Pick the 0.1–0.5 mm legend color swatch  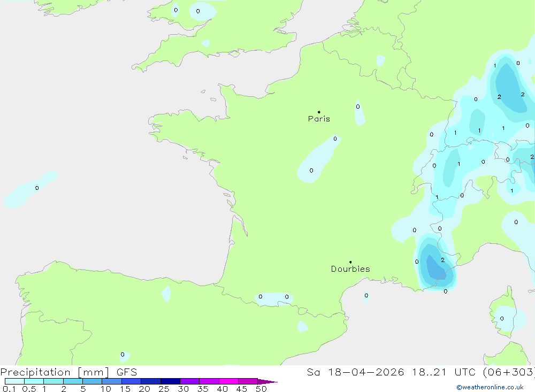tap(14, 381)
